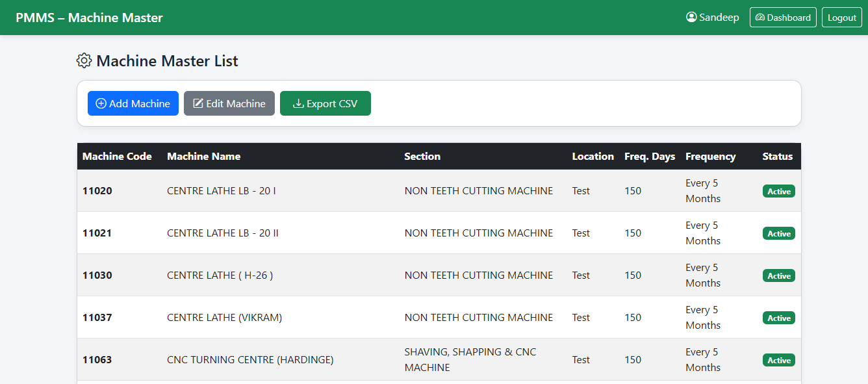Select the Machine Code column header
This screenshot has width=868, height=384.
[x=117, y=157]
